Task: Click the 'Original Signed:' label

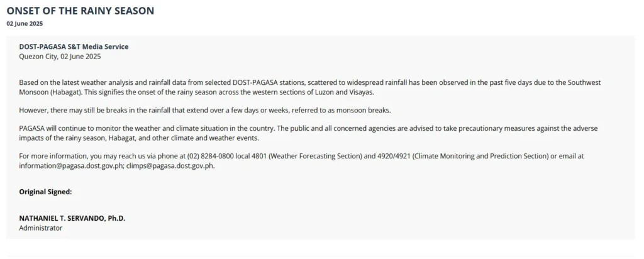Action: tap(45, 192)
